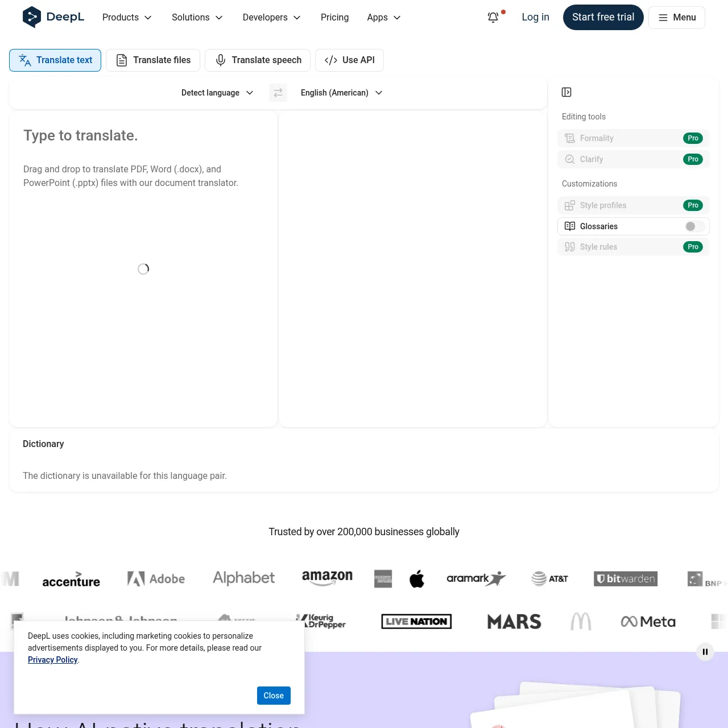This screenshot has height=728, width=728.
Task: Click the Dictionary heading
Action: (x=43, y=444)
